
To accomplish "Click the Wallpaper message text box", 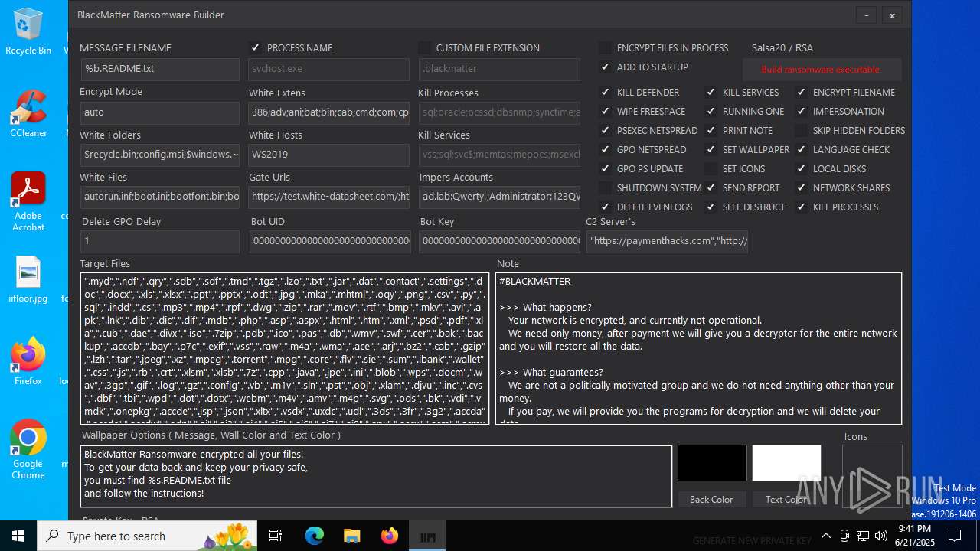I will 376,476.
